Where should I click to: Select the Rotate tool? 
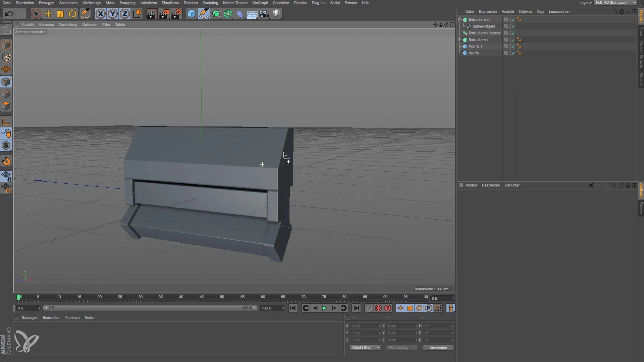[72, 14]
